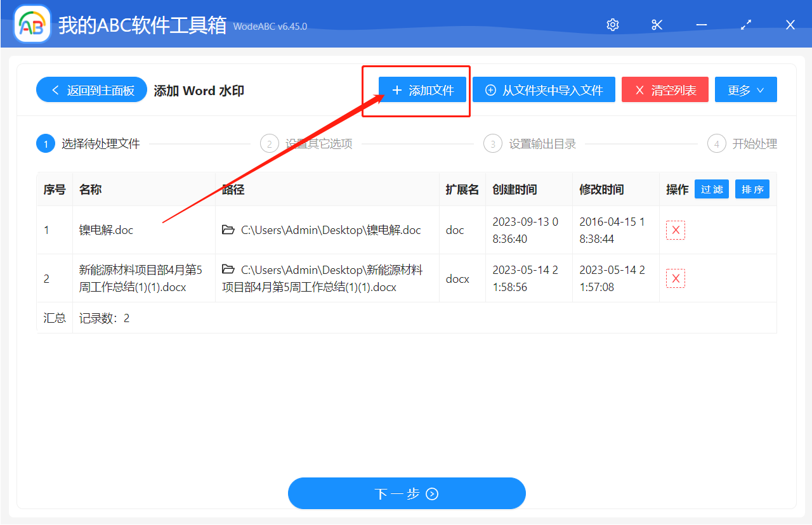
Task: Go back using 返回到主面板
Action: tap(91, 89)
